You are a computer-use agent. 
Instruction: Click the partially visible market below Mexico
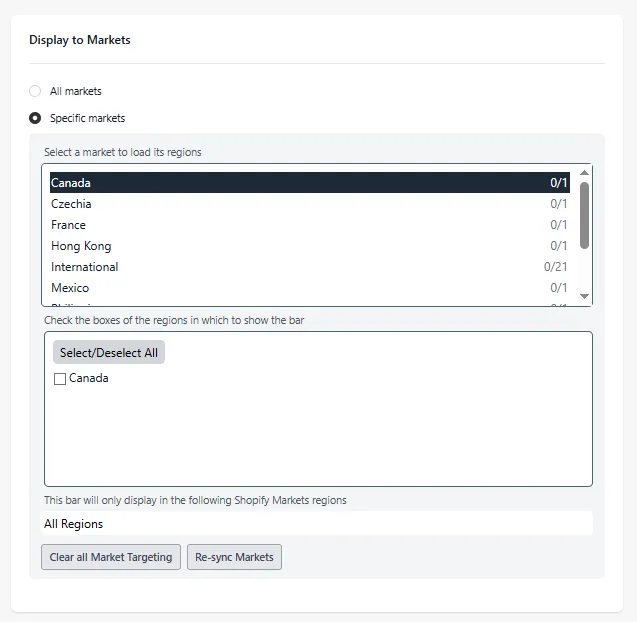click(x=310, y=303)
